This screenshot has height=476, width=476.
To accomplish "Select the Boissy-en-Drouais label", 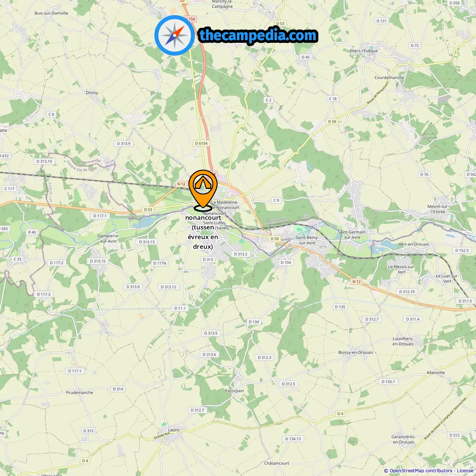I will (x=356, y=353).
